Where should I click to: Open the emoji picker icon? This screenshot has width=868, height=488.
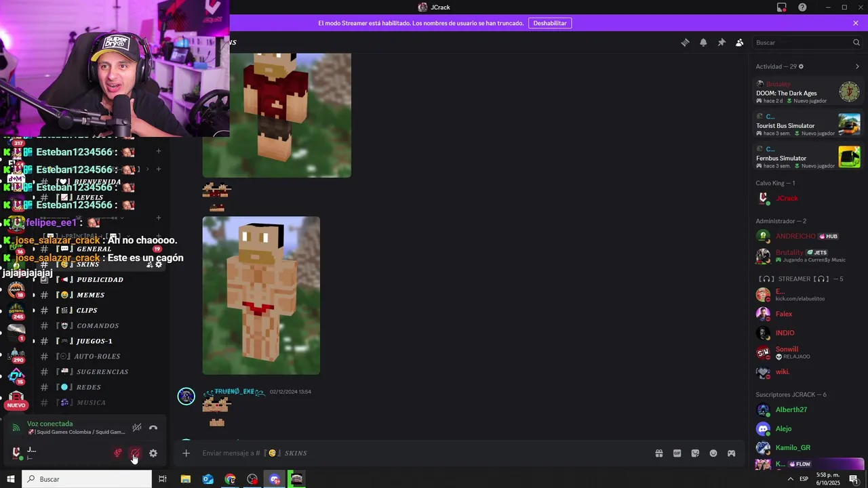point(713,453)
